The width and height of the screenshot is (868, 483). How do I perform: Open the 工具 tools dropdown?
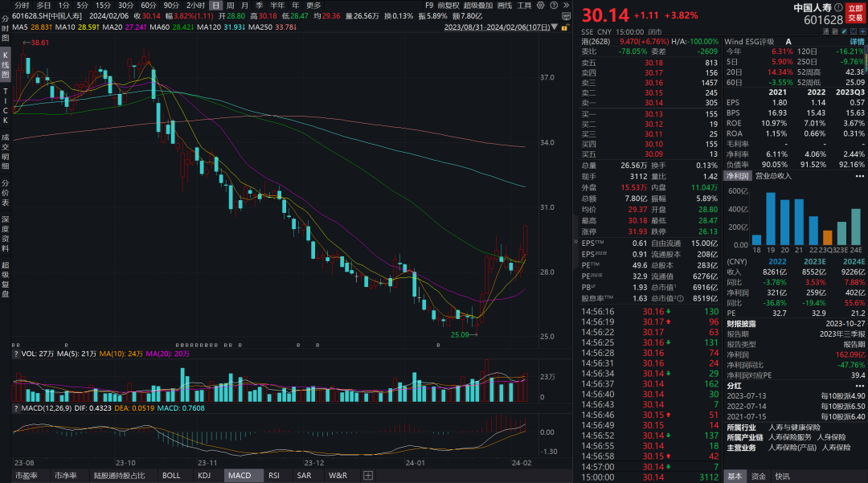click(523, 5)
